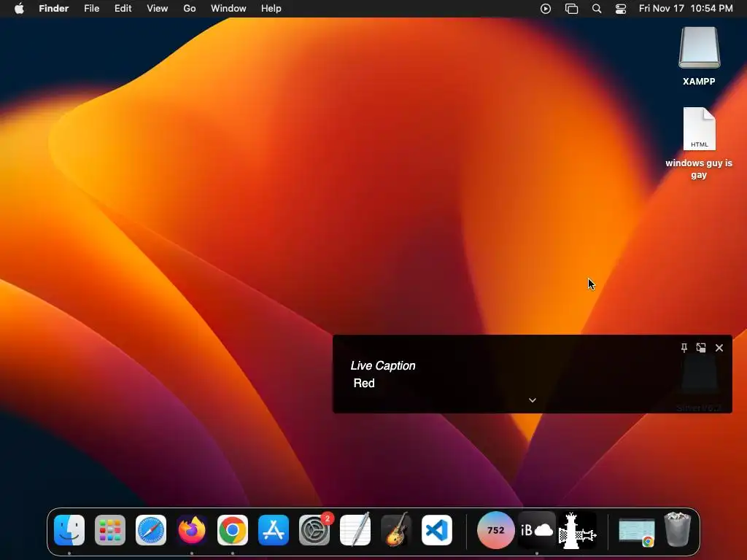Click the 752 circle Dock icon
The width and height of the screenshot is (747, 560).
[495, 530]
